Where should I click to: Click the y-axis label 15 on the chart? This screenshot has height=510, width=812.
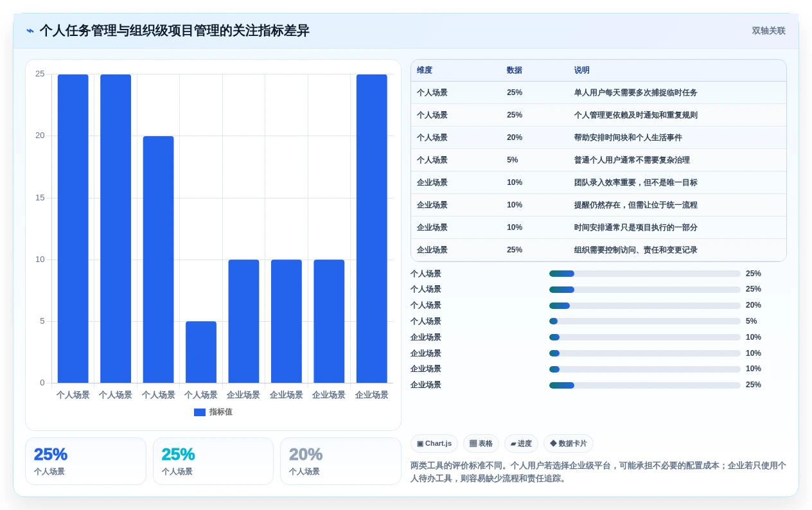40,198
